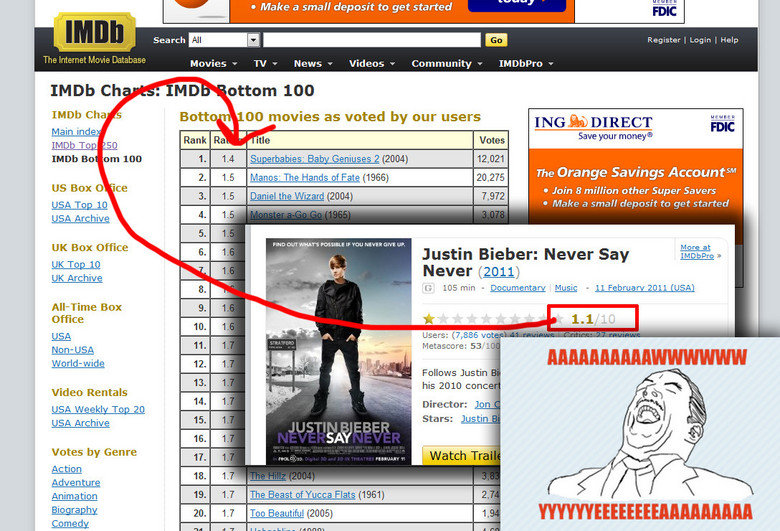
Task: Click USA Weekly Top 20 link
Action: click(x=98, y=409)
